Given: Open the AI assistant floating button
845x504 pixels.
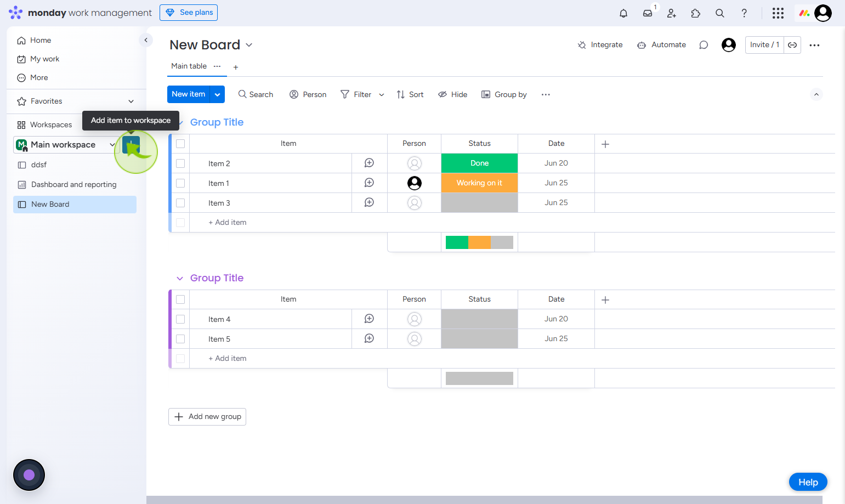Looking at the screenshot, I should 29,475.
